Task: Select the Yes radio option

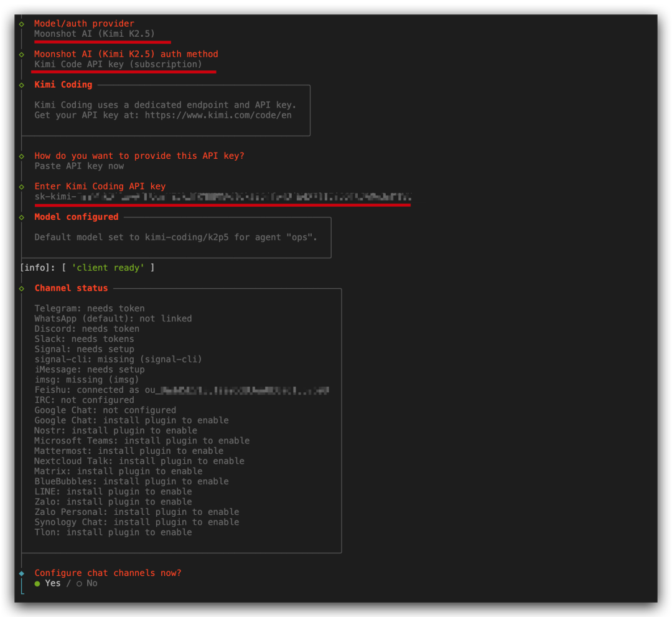Action: [x=48, y=583]
